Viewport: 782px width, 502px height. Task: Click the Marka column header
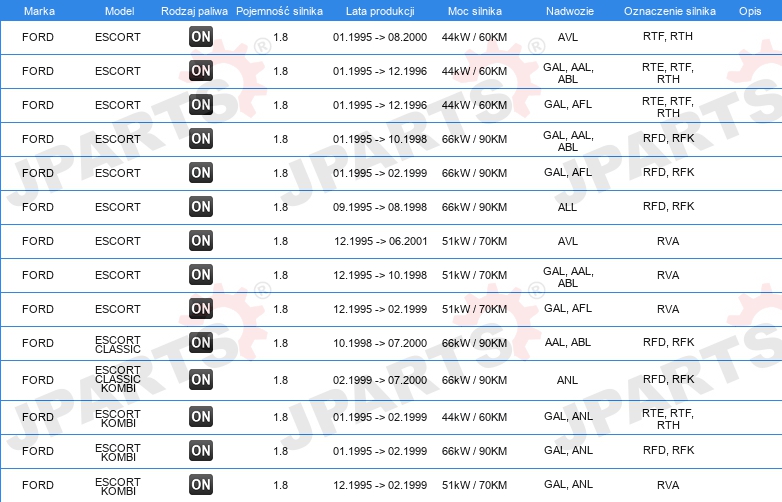[39, 11]
